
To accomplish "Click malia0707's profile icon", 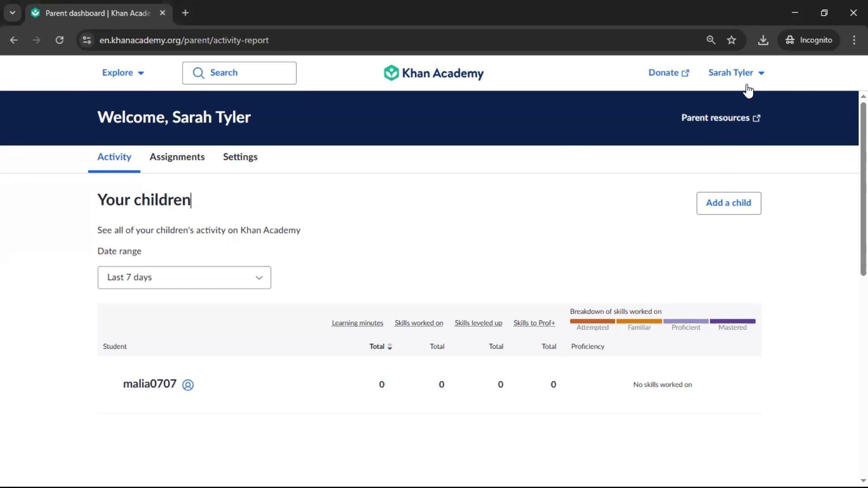I will click(x=188, y=385).
